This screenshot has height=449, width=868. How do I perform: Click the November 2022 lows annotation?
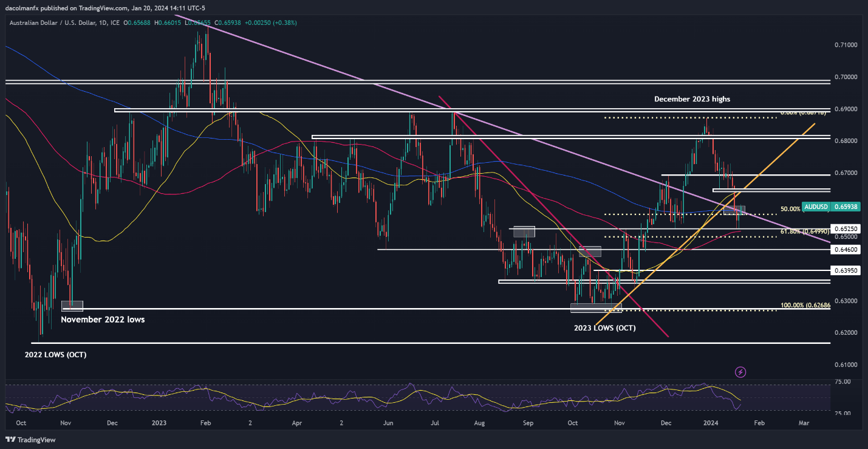pyautogui.click(x=103, y=319)
